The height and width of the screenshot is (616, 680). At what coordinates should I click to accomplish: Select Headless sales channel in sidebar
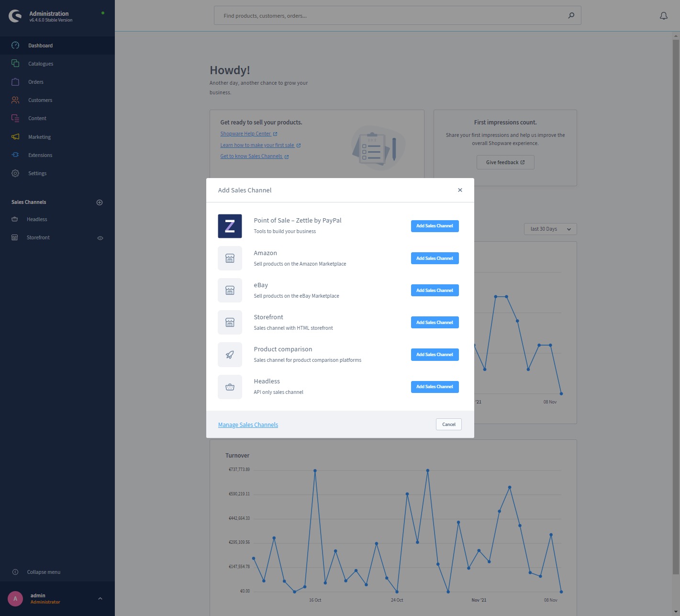37,219
